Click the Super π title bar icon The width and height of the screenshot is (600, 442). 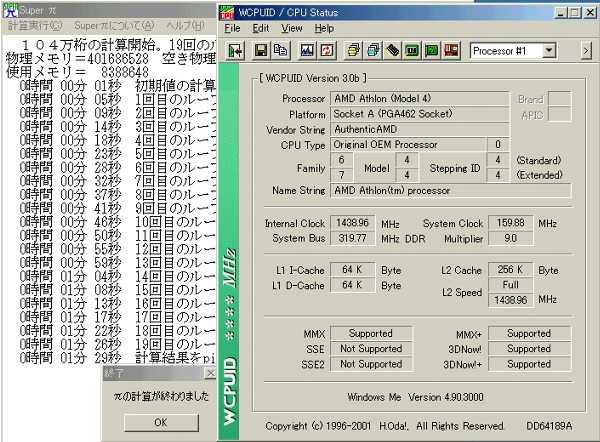(x=10, y=10)
